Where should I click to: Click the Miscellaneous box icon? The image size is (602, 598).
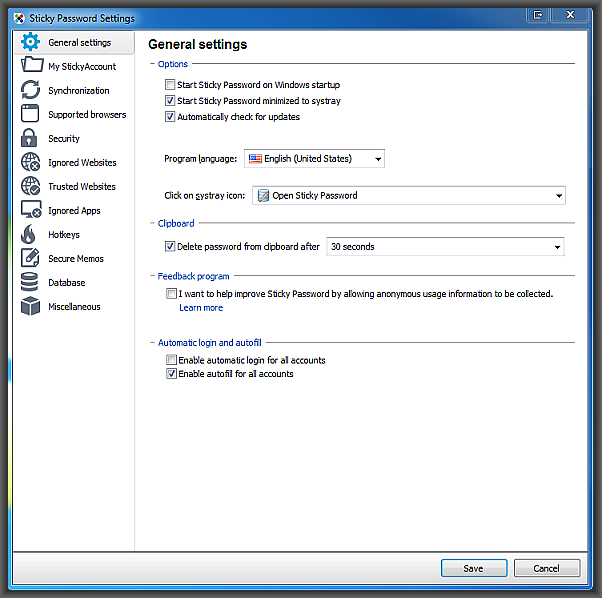[x=30, y=306]
